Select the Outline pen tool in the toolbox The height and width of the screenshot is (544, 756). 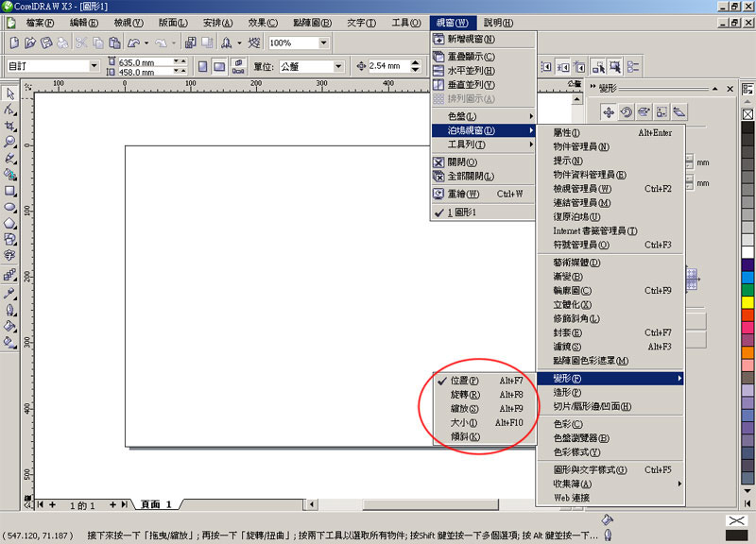point(9,310)
